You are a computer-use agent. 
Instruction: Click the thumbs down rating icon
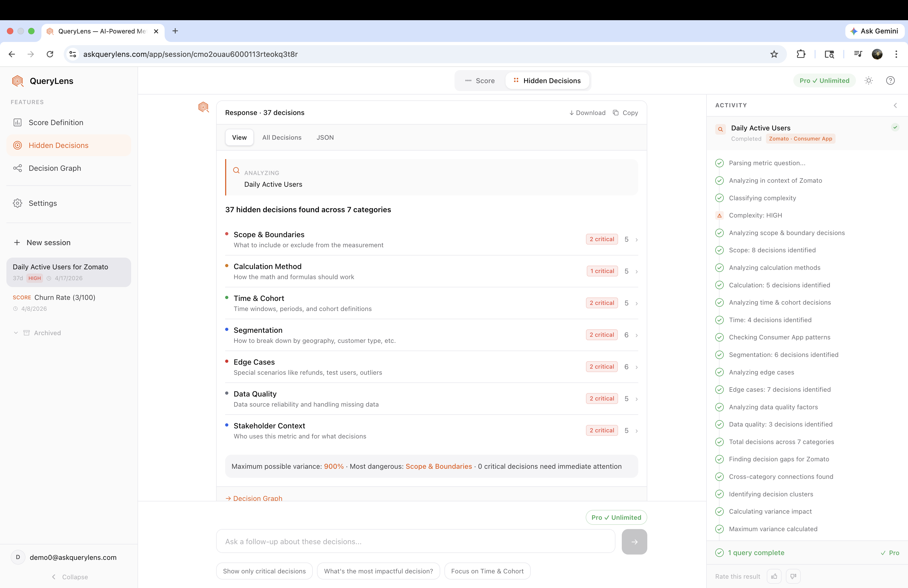[793, 576]
